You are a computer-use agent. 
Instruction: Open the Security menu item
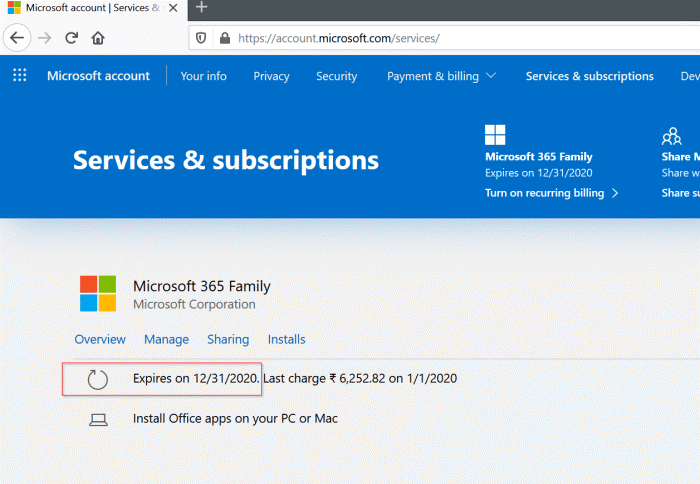[x=336, y=76]
